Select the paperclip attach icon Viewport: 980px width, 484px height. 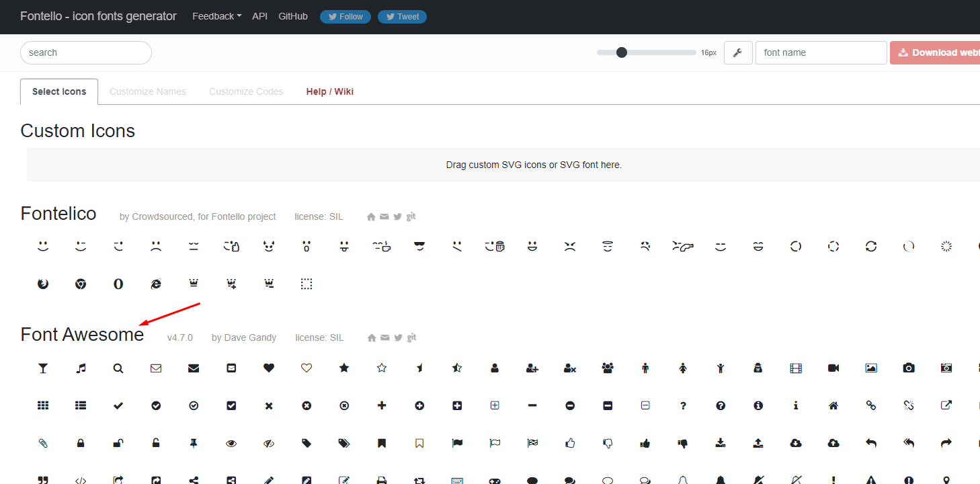(43, 443)
